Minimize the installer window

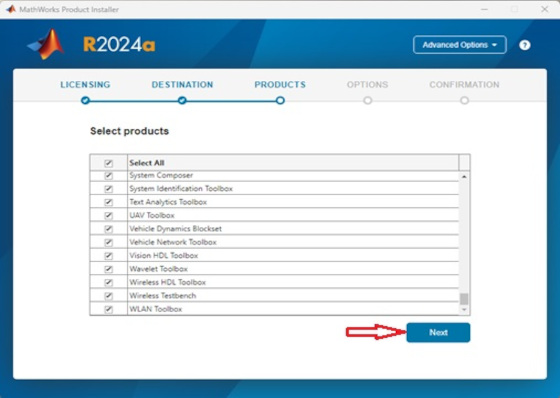pos(484,9)
